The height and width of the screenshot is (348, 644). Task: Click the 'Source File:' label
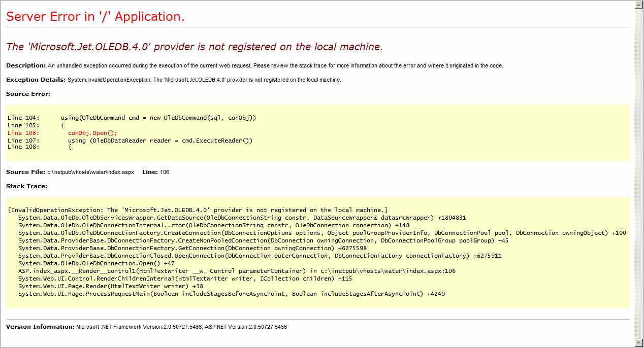point(25,172)
